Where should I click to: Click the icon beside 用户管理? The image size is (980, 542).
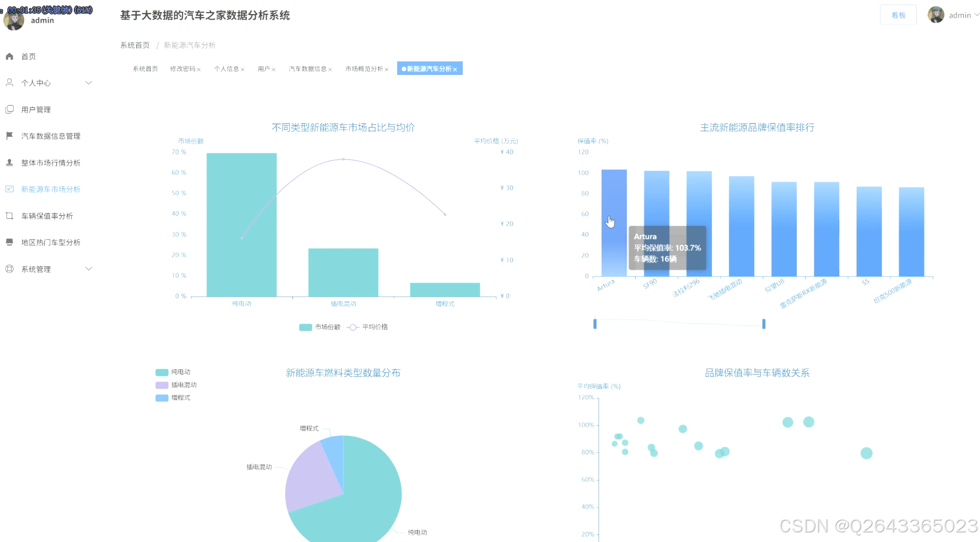point(10,109)
